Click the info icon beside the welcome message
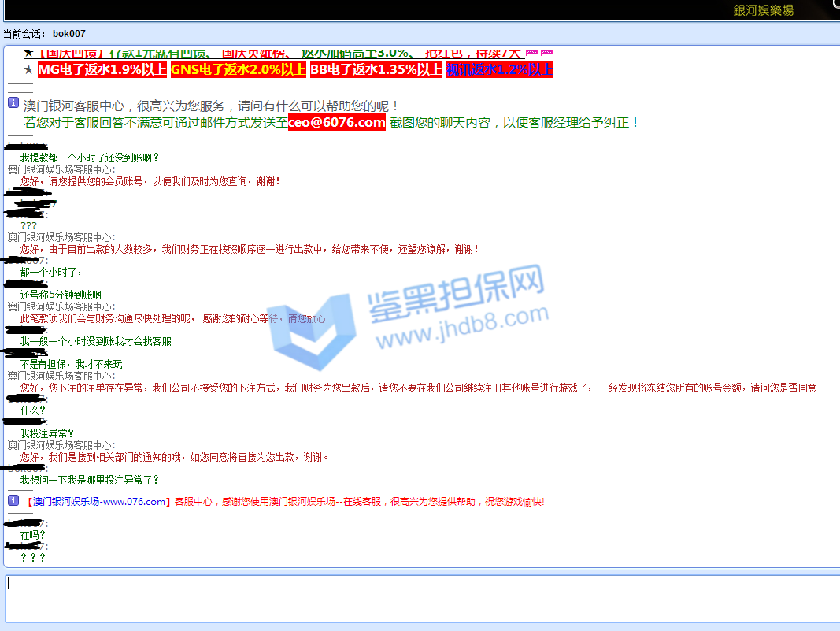 click(x=13, y=102)
